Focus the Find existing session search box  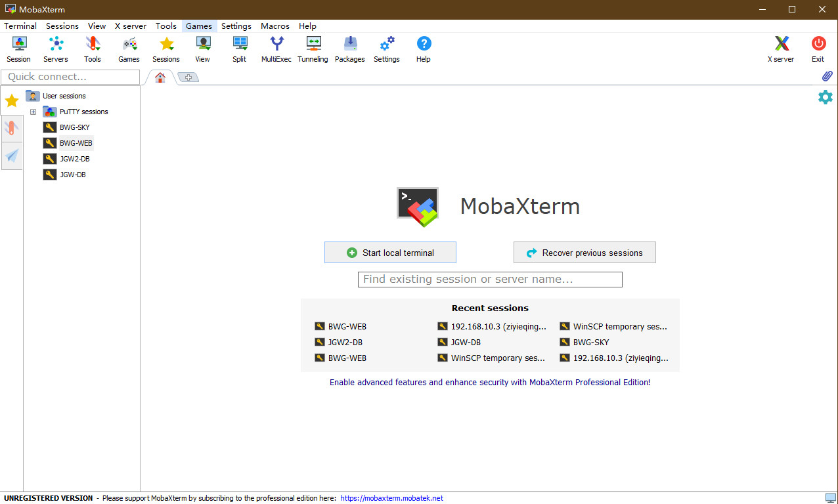click(x=490, y=280)
